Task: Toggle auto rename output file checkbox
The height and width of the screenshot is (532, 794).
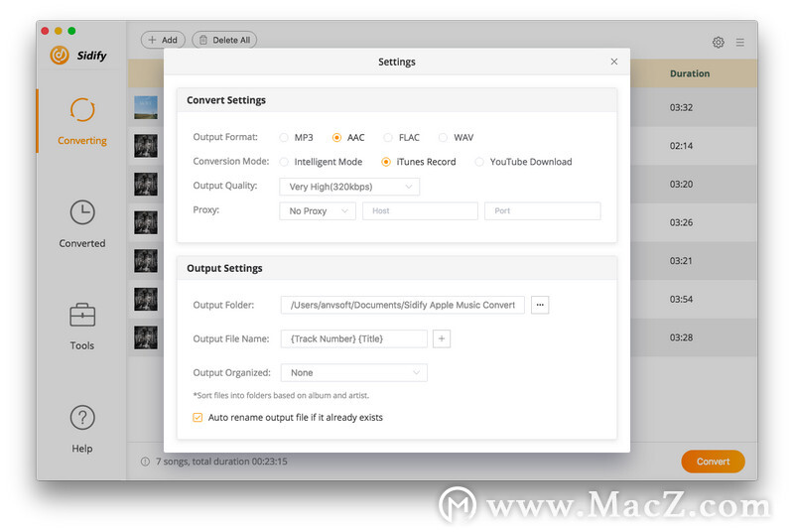Action: pyautogui.click(x=198, y=417)
